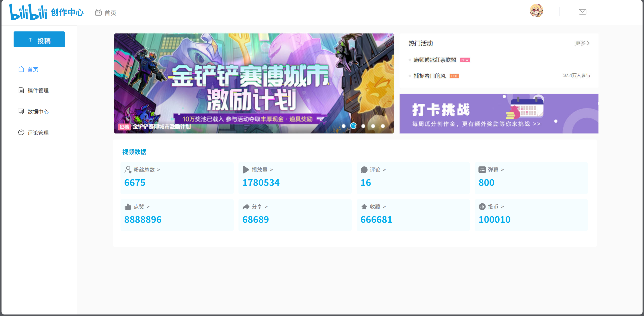
Task: Click the coin 投币 icon
Action: [x=482, y=207]
